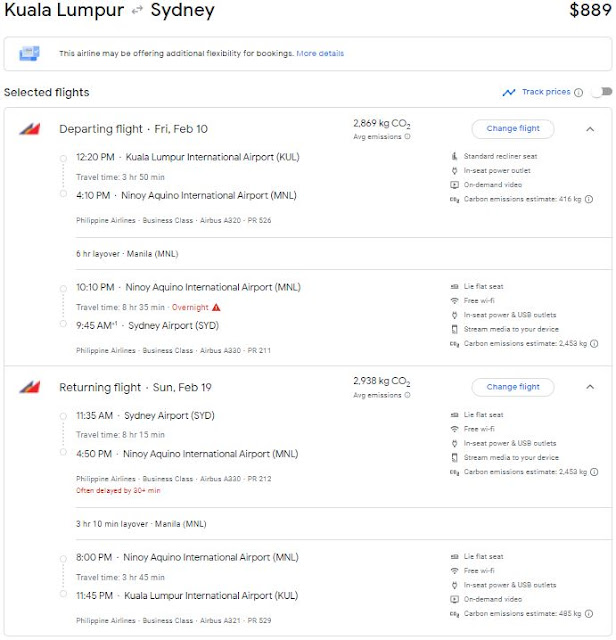Image resolution: width=616 pixels, height=640 pixels.
Task: Click the Stream media icon for PR 211
Action: [x=454, y=329]
